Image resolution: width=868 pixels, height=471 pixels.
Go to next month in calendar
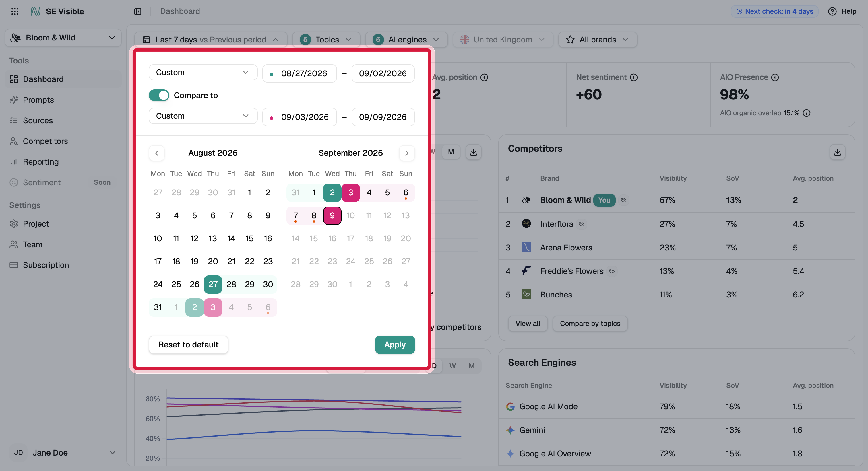point(407,153)
